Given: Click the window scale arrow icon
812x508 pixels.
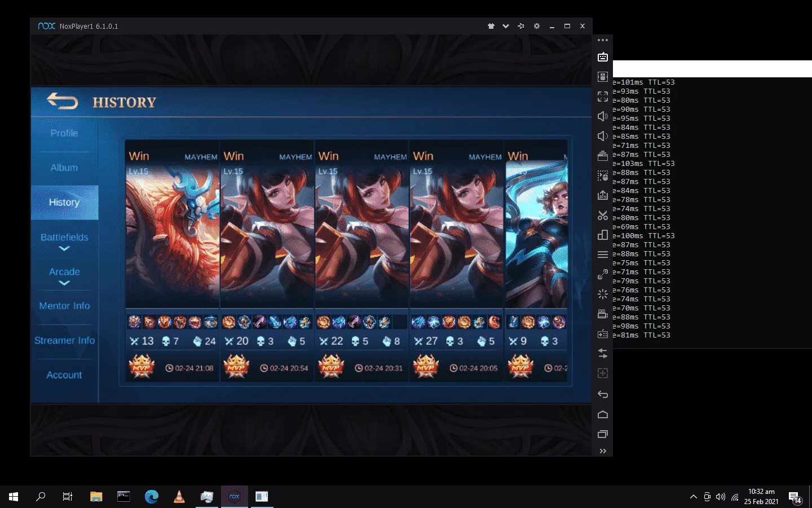Looking at the screenshot, I should [x=603, y=274].
